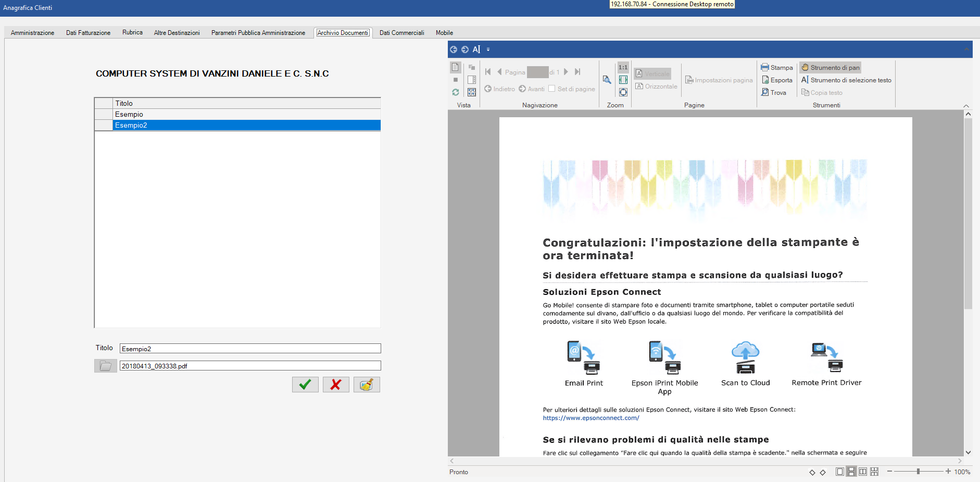The height and width of the screenshot is (482, 980).
Task: Click the Stampa print icon
Action: point(765,67)
